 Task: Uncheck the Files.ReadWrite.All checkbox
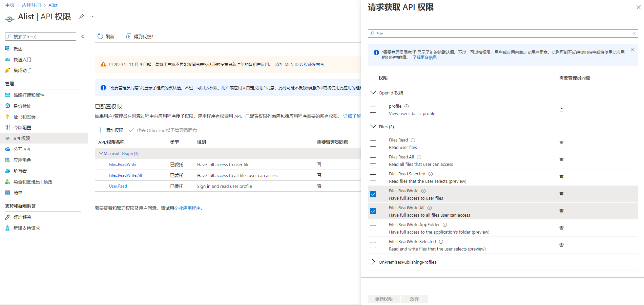click(x=373, y=211)
